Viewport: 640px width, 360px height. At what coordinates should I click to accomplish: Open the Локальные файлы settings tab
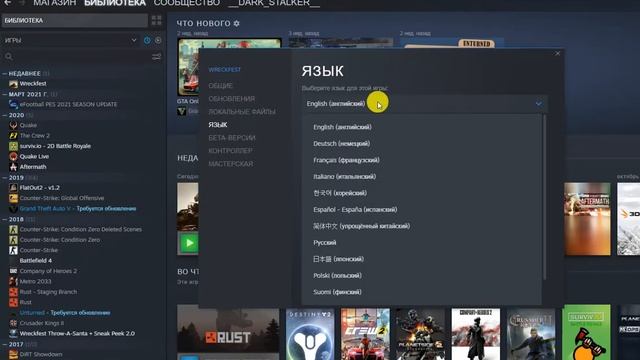(x=242, y=112)
